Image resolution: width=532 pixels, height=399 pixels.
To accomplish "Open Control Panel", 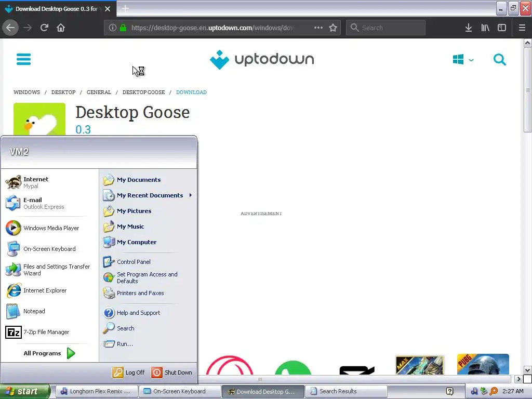I will [x=148, y=262].
